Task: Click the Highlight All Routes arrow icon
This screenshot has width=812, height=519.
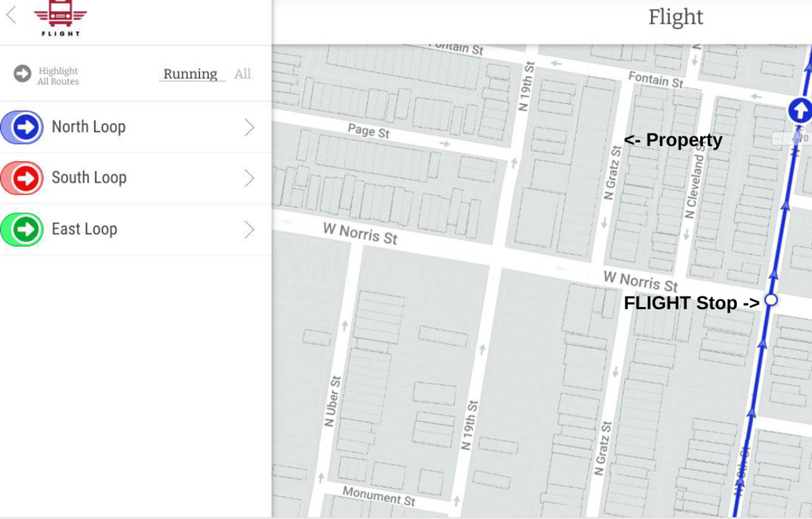Action: click(22, 74)
